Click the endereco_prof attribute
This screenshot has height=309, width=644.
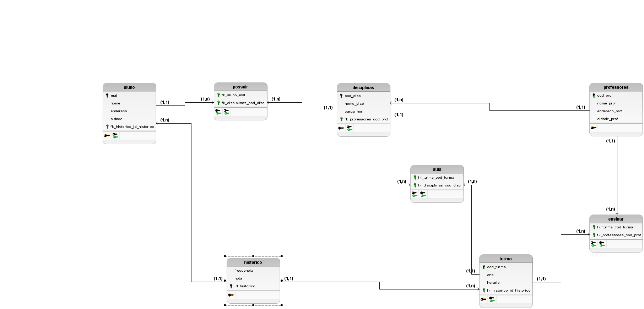pos(610,111)
